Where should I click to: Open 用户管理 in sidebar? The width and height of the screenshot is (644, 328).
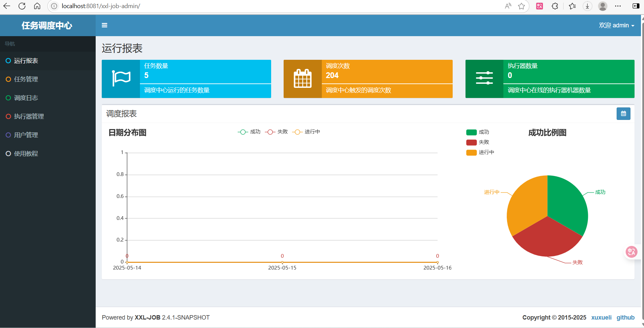point(48,135)
